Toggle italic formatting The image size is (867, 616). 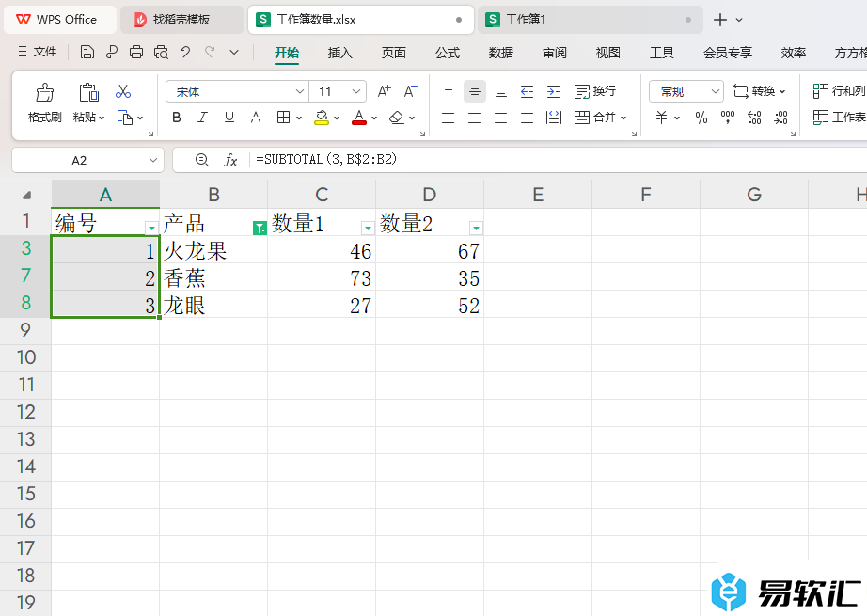tap(202, 118)
